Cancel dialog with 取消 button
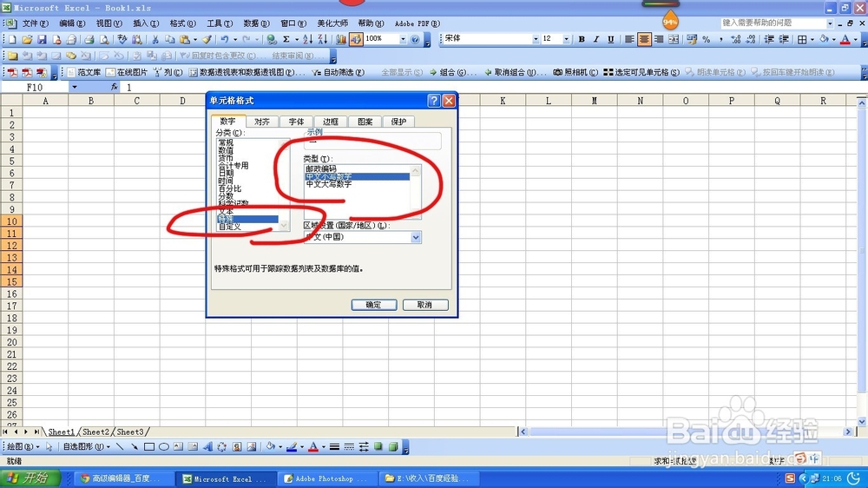 tap(425, 305)
